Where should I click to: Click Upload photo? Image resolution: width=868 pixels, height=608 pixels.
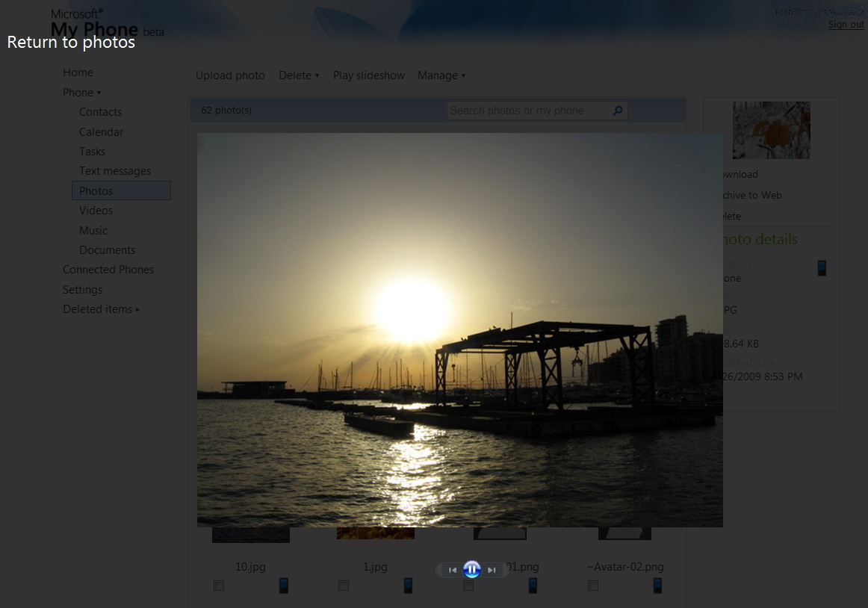pos(230,75)
